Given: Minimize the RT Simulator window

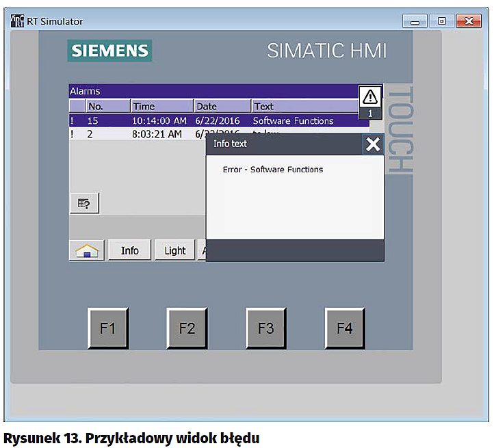Looking at the screenshot, I should (415, 21).
